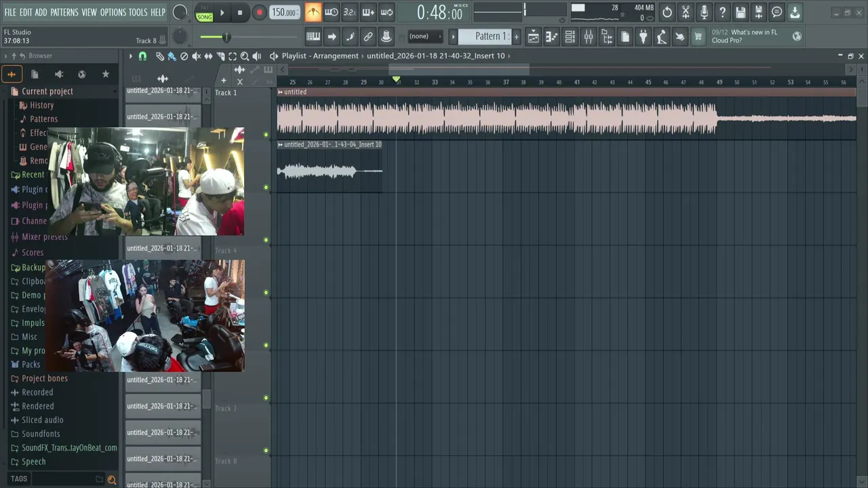Open the Touch controller hand icon

point(679,37)
